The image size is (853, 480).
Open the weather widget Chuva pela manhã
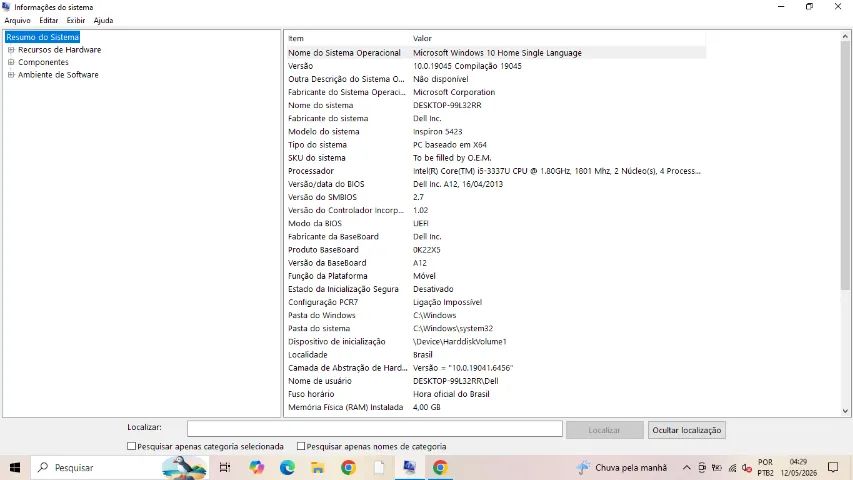pos(622,467)
